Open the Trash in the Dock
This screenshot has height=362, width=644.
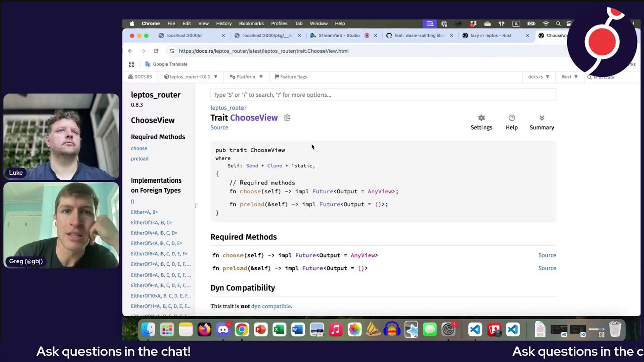615,330
